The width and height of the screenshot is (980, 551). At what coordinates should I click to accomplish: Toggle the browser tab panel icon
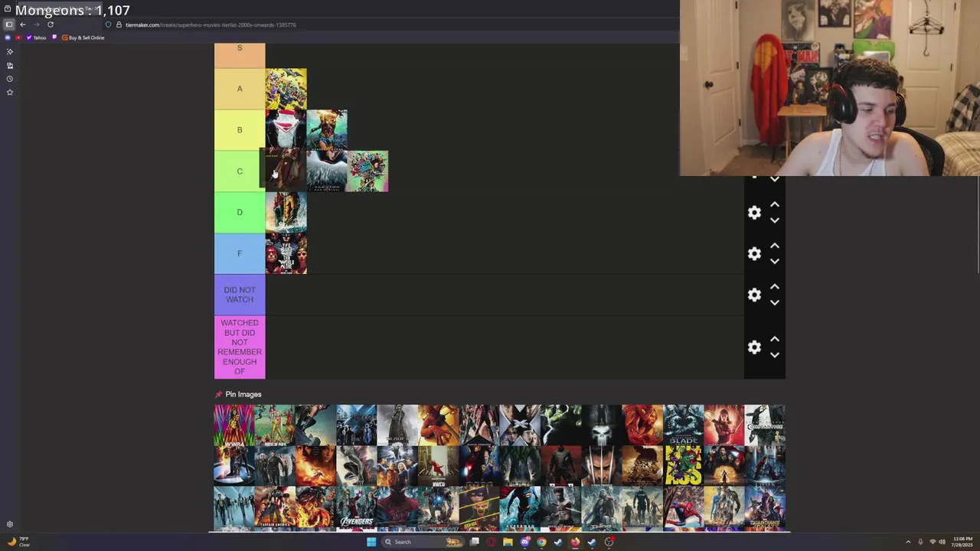(x=9, y=24)
